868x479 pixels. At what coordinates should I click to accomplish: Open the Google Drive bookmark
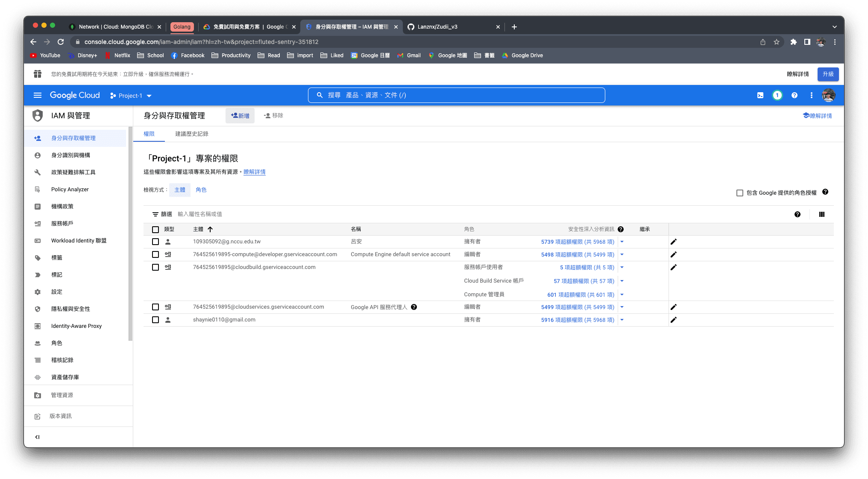coord(522,55)
